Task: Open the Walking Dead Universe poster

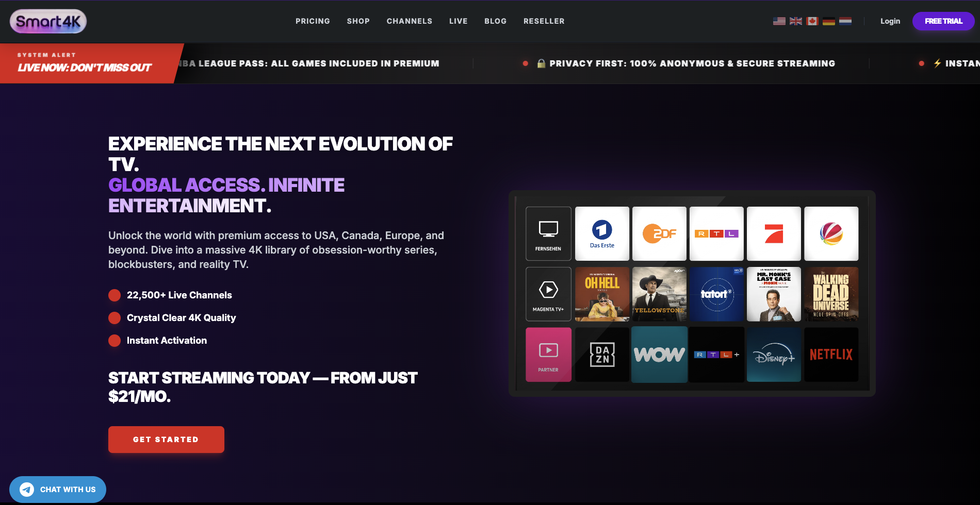Action: tap(831, 294)
